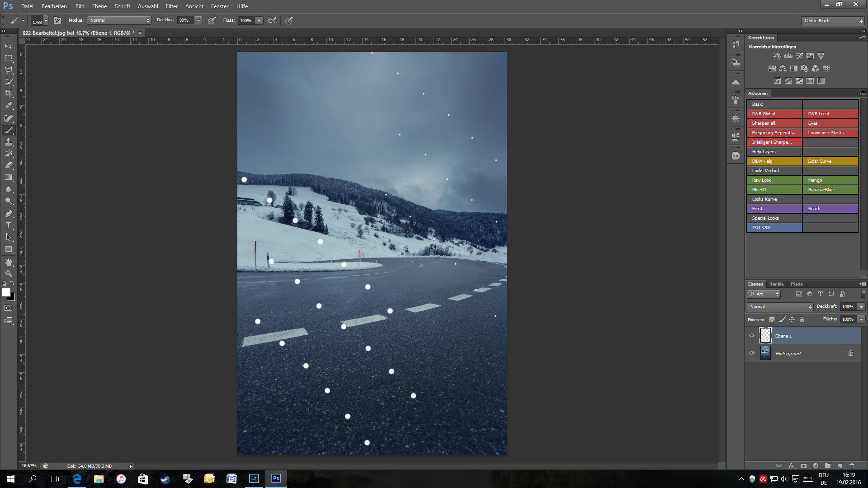Open the layer blend mode Normal dropdown
Image resolution: width=868 pixels, height=488 pixels.
pyautogui.click(x=780, y=307)
